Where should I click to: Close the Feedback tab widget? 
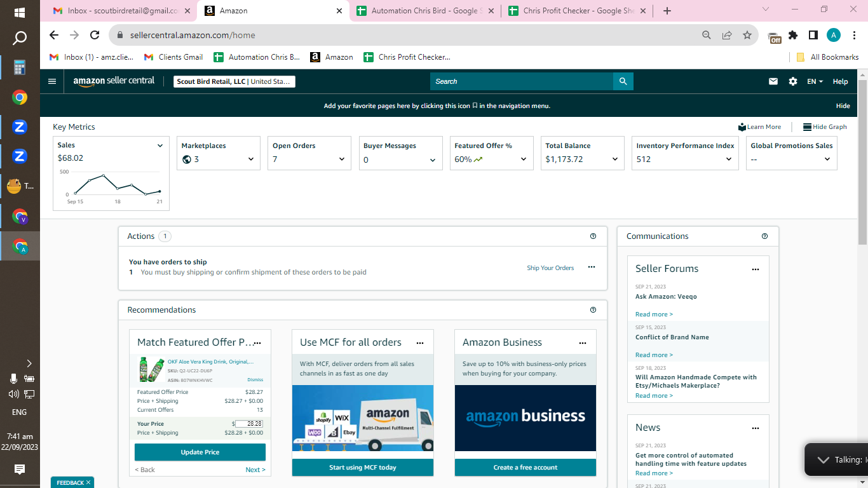pos(88,483)
